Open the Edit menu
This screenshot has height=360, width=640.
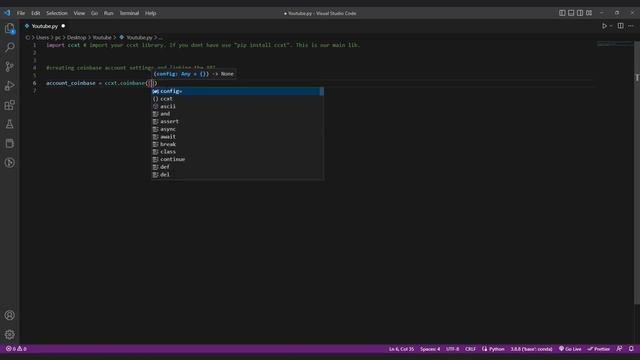(x=36, y=13)
